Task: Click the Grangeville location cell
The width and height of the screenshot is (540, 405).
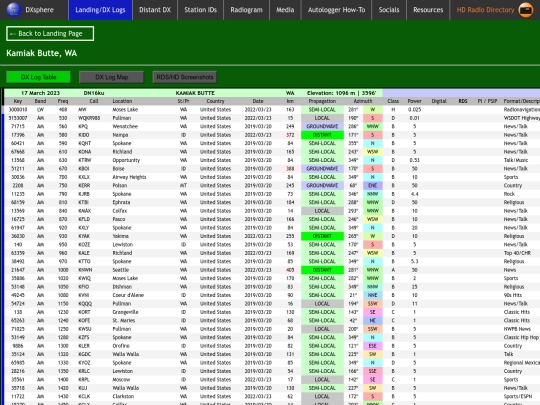Action: click(125, 312)
